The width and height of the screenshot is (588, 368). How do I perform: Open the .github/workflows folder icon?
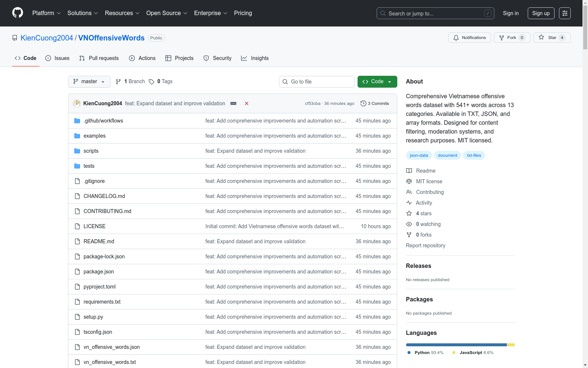coord(77,121)
